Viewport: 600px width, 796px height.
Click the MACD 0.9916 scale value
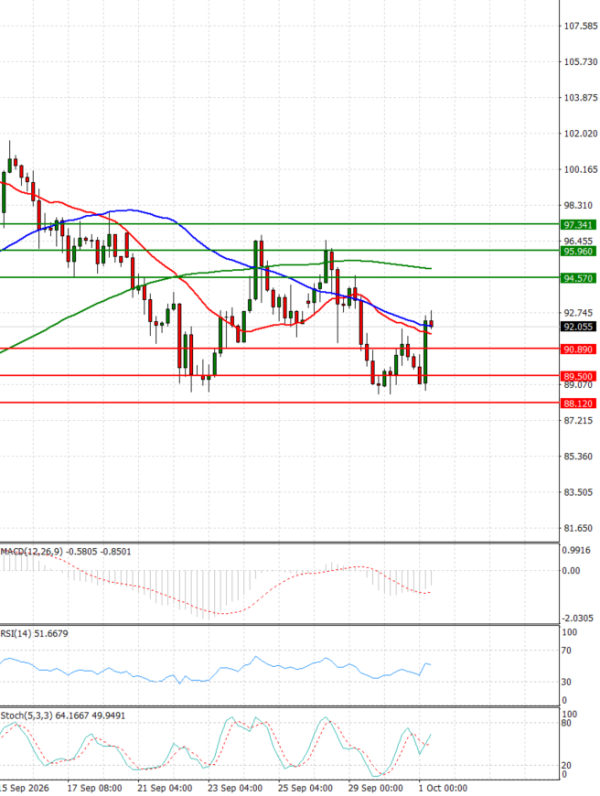click(x=576, y=550)
